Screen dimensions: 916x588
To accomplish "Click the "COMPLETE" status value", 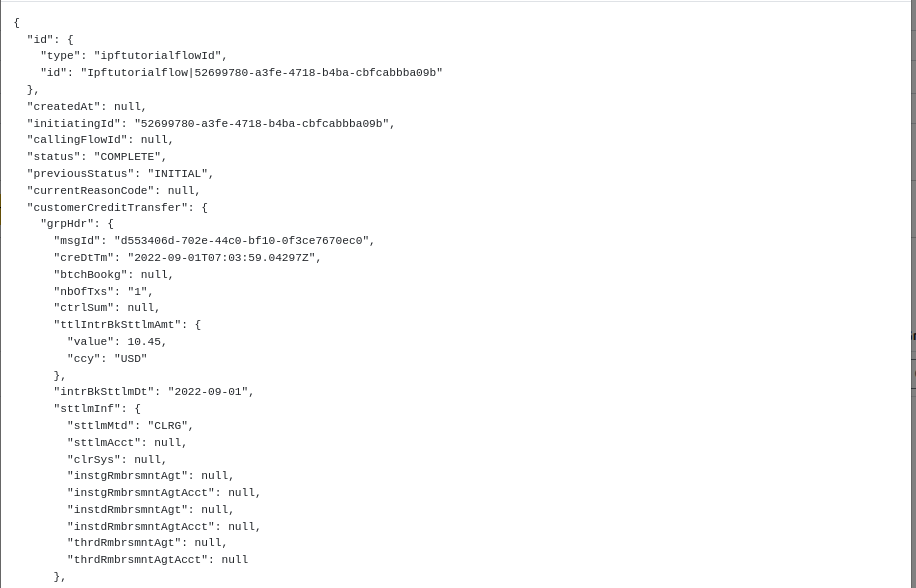I will (x=127, y=157).
